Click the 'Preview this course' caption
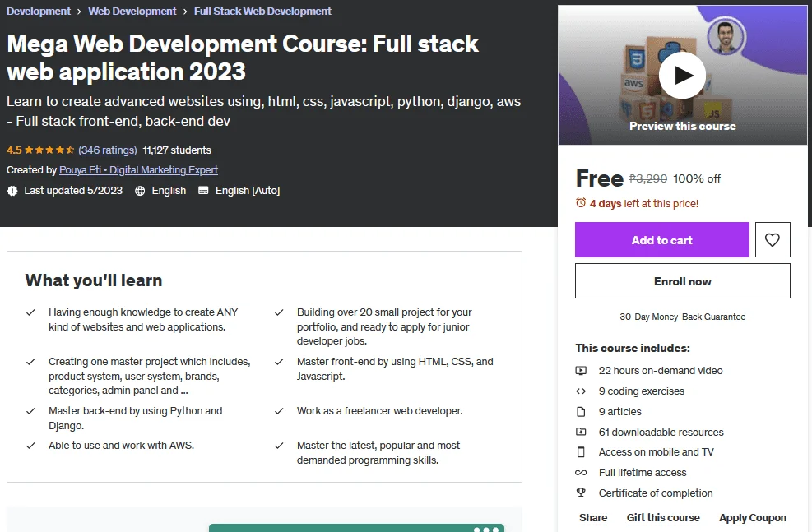The width and height of the screenshot is (812, 532). (x=683, y=126)
